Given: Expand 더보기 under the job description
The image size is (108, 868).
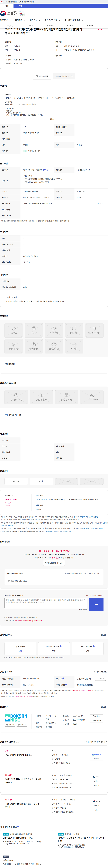Looking at the screenshot, I should (54, 119).
